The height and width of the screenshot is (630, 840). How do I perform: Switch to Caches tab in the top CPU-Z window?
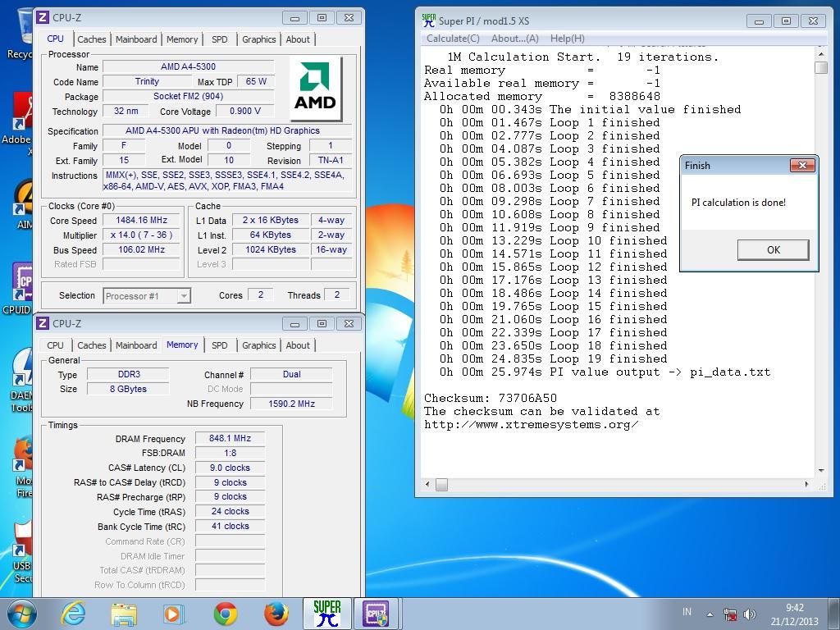pyautogui.click(x=92, y=39)
